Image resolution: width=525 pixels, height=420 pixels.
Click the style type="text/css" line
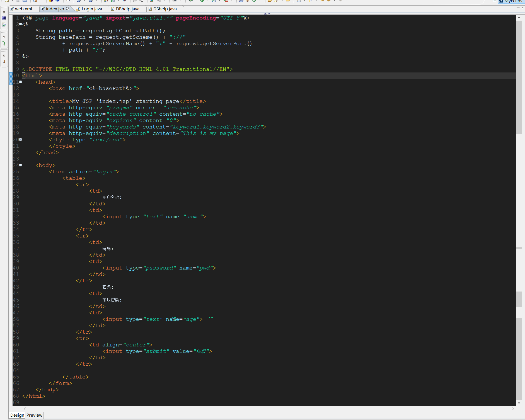[87, 140]
